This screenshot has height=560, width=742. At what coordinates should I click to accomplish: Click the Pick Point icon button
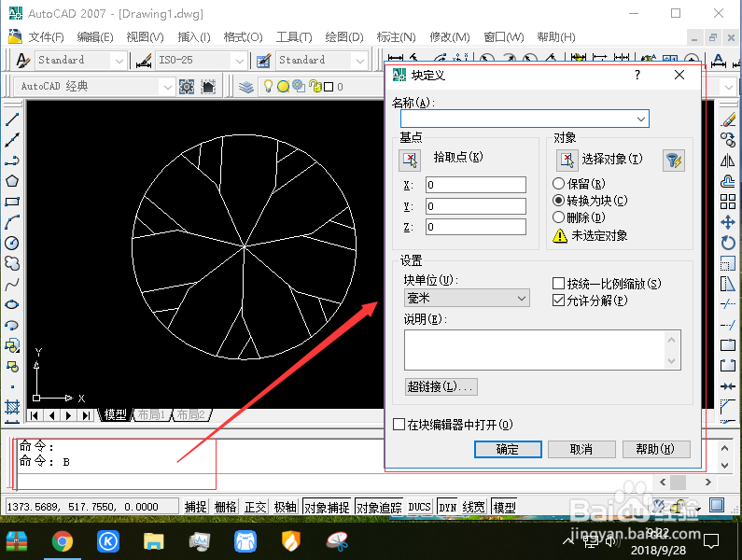(410, 160)
